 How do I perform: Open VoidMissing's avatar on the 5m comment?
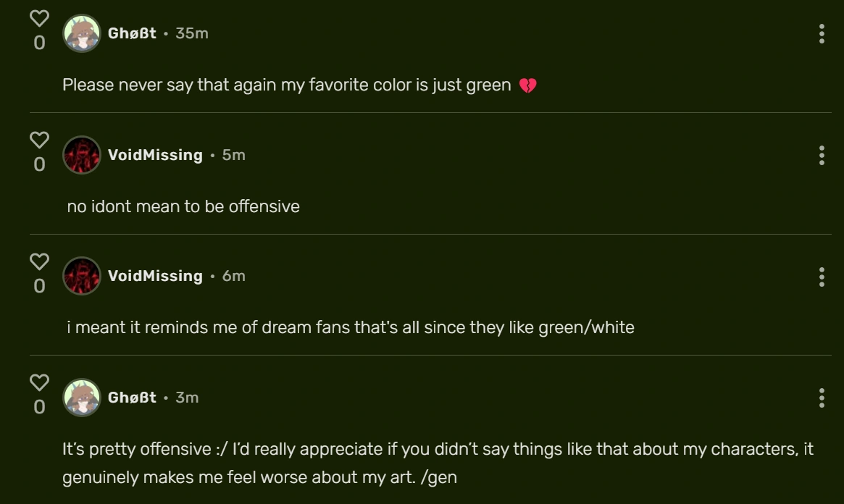point(82,154)
